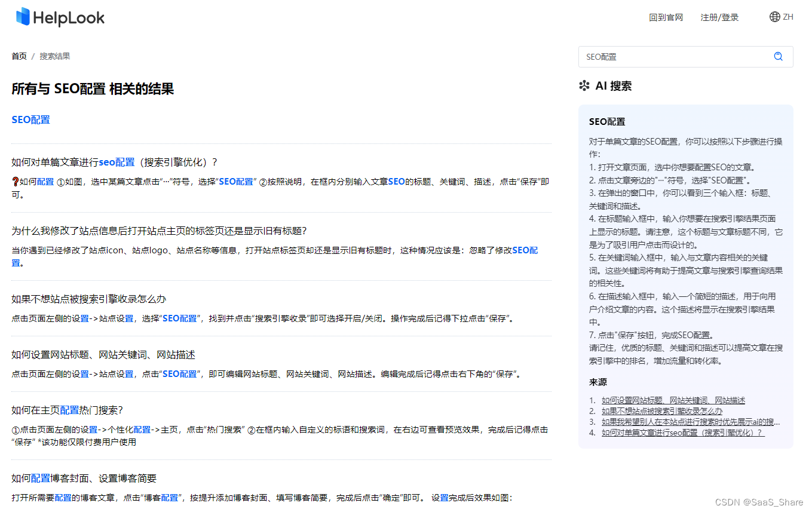
Task: Click the blue SEO配置 result heading
Action: click(x=30, y=119)
